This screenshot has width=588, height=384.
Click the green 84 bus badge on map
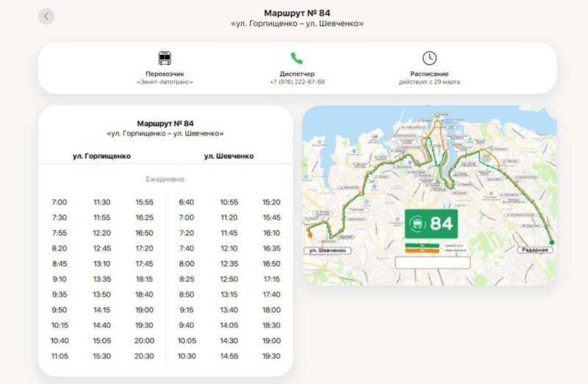tap(431, 223)
